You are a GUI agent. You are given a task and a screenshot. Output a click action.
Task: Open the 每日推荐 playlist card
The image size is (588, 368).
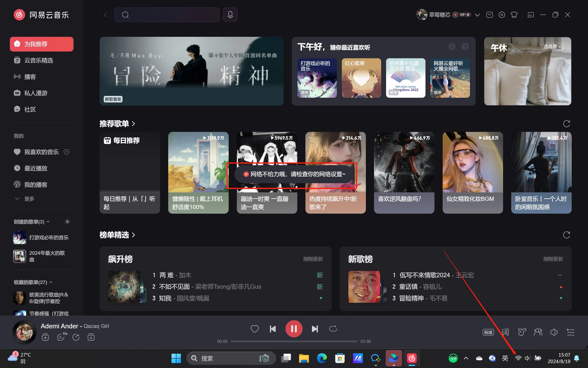pyautogui.click(x=130, y=173)
